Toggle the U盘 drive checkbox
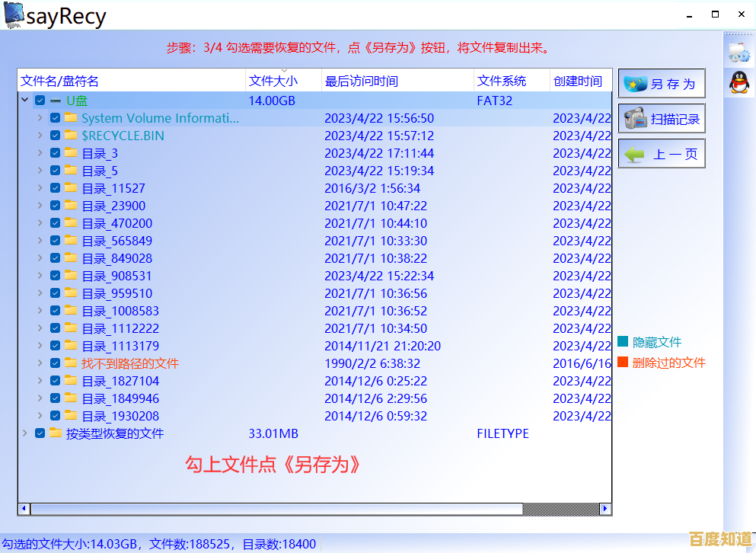 (x=40, y=100)
